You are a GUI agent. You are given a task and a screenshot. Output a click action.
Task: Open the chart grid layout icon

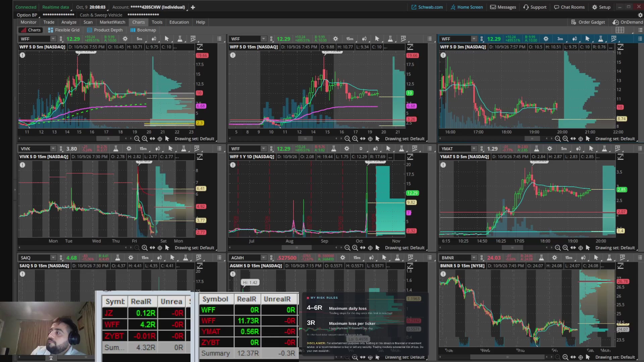620,30
